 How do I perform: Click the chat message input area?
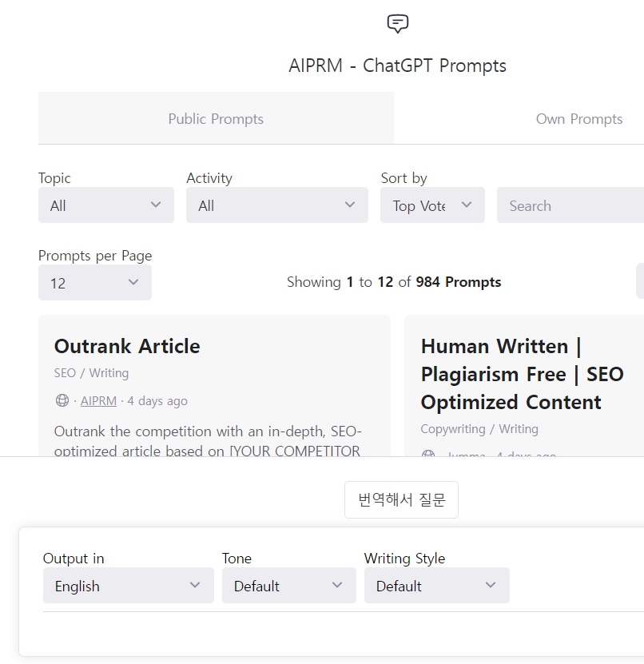pyautogui.click(x=344, y=634)
